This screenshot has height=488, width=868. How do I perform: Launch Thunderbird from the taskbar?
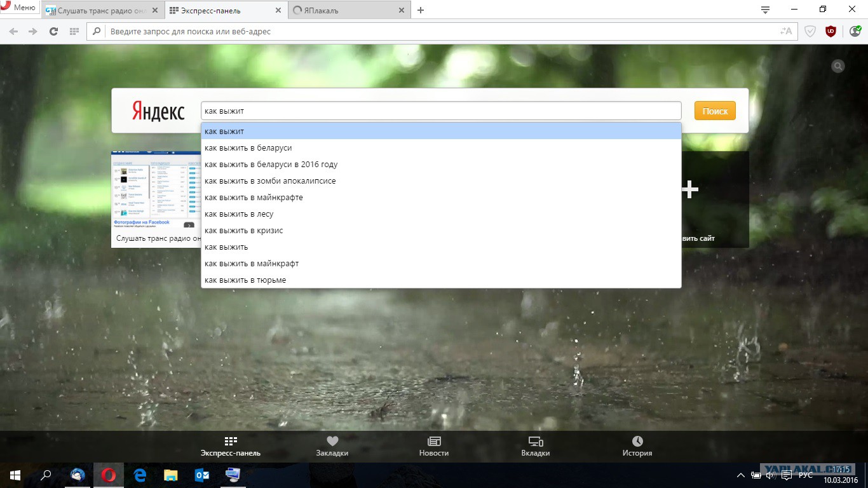(78, 475)
